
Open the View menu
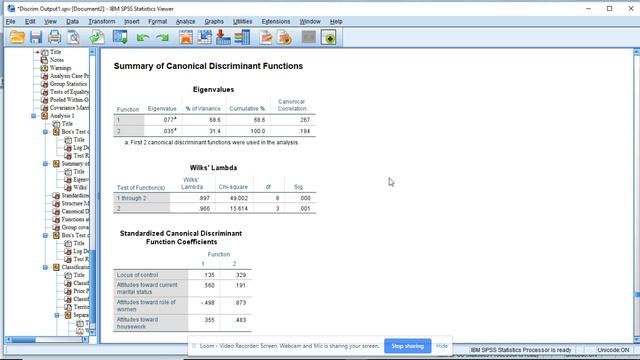point(50,21)
